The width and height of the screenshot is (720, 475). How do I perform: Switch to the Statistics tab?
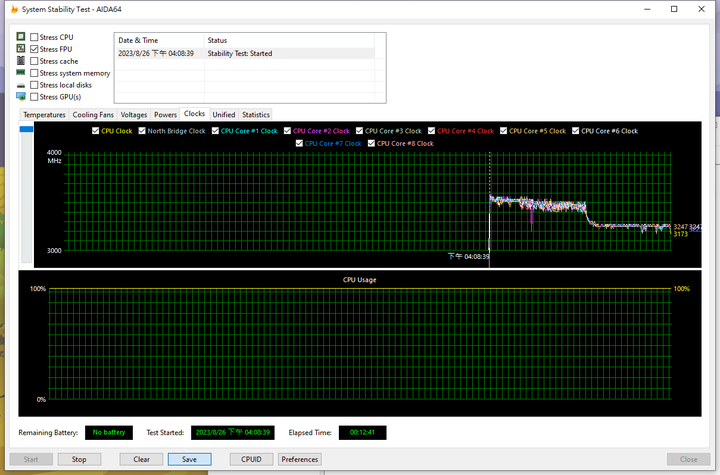tap(256, 115)
